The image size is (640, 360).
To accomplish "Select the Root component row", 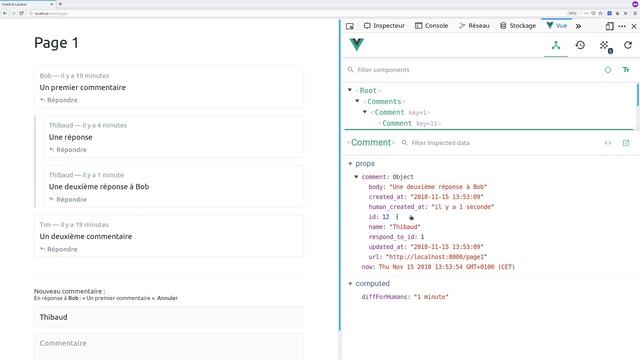I will point(490,90).
